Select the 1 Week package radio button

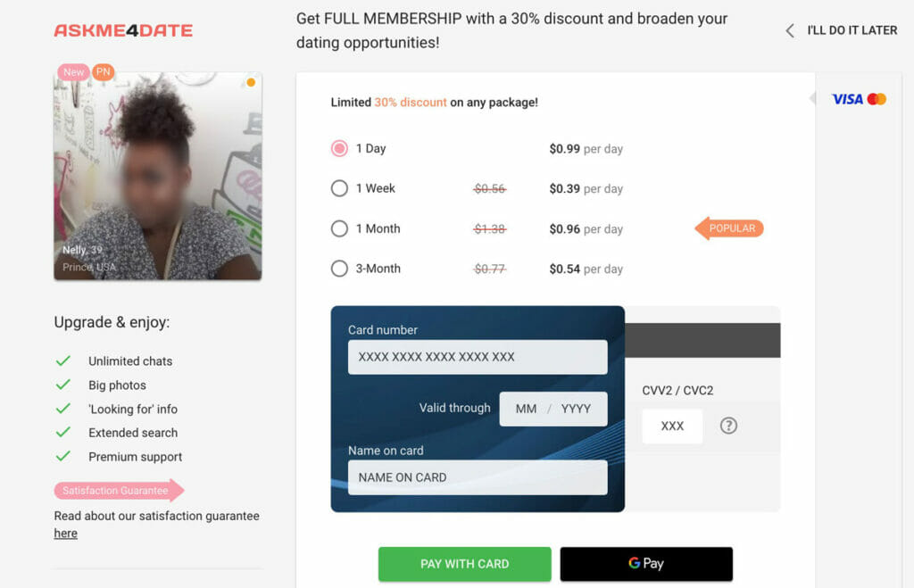(x=339, y=188)
